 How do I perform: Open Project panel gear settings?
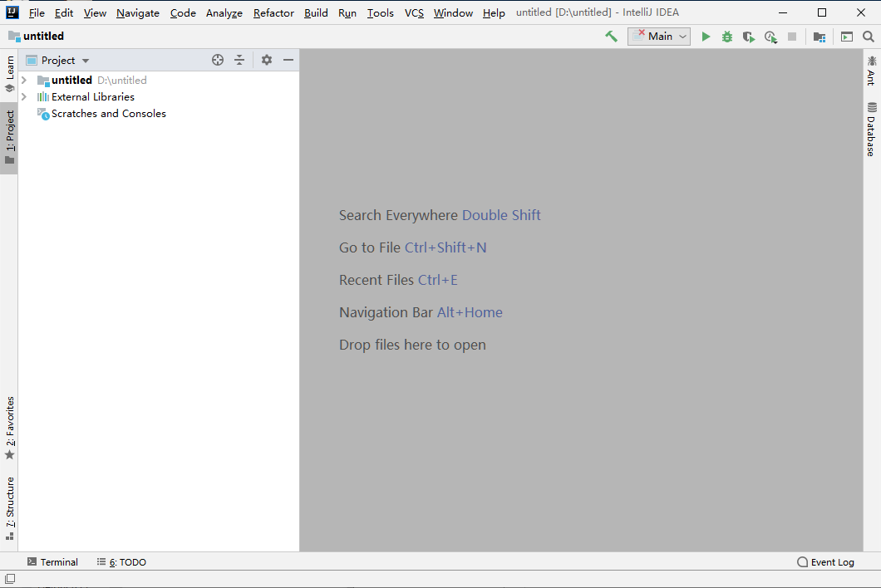266,60
